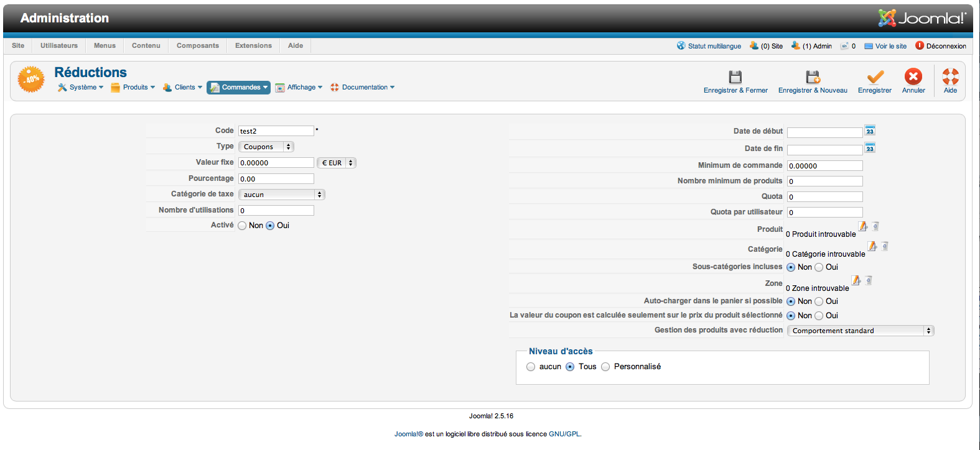Set Activé to Oui
The image size is (980, 450).
(x=270, y=226)
